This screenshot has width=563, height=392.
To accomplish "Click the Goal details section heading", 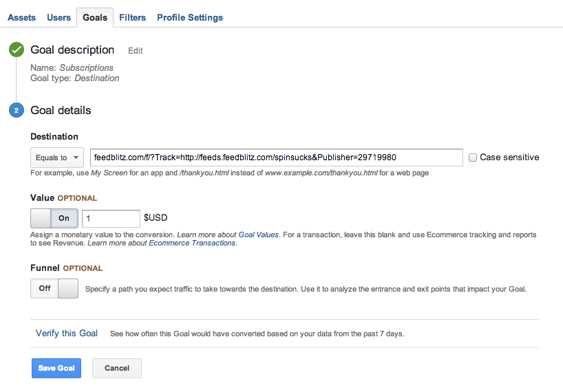I will coord(61,111).
